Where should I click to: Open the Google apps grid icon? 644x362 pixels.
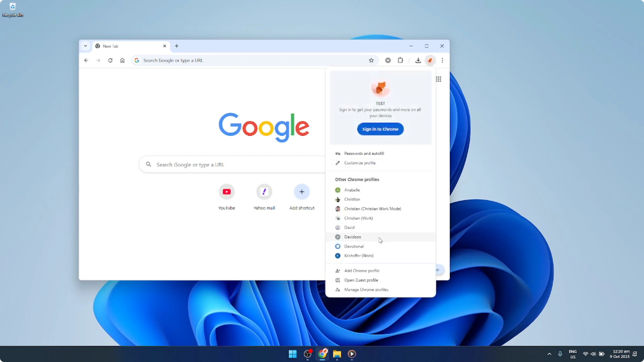pyautogui.click(x=439, y=79)
